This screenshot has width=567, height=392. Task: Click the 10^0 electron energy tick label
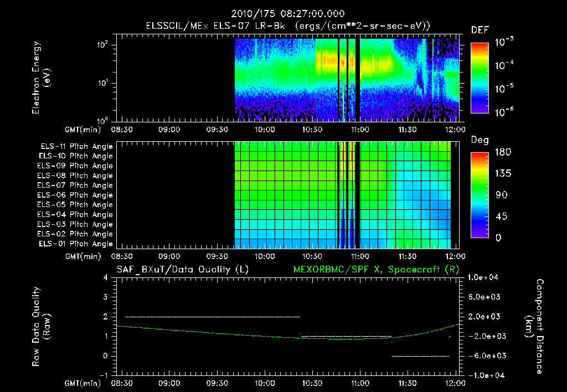(102, 120)
